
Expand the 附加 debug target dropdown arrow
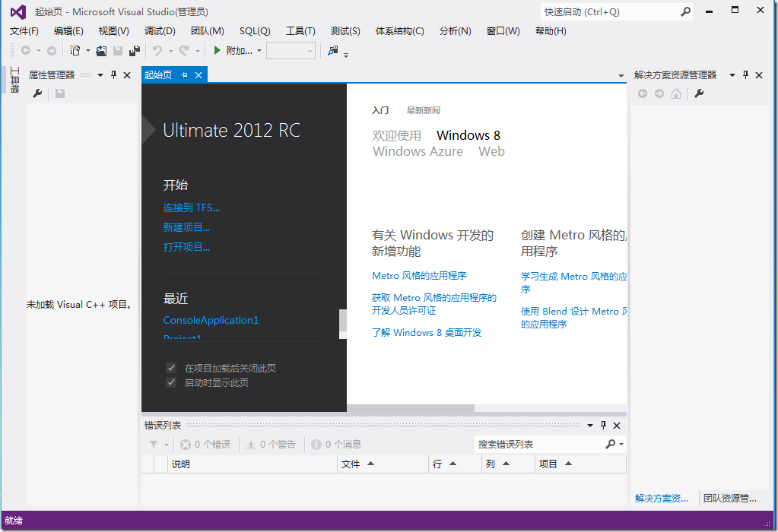click(259, 51)
